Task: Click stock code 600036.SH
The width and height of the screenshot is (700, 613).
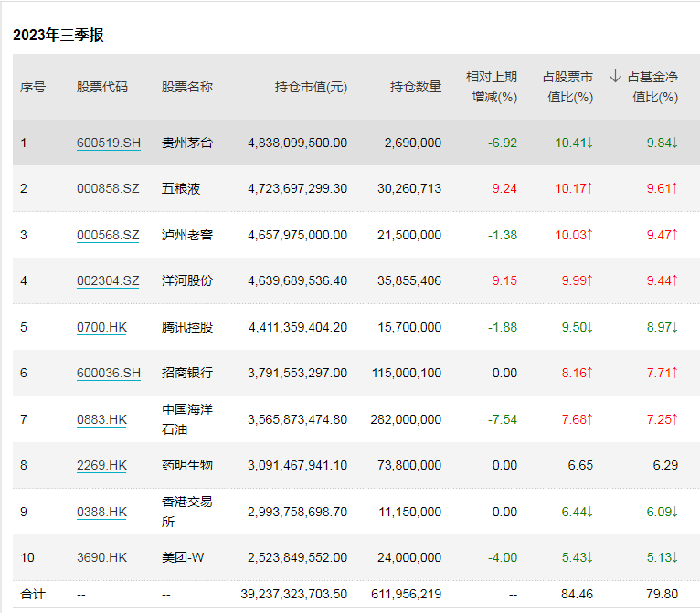Action: [x=108, y=373]
